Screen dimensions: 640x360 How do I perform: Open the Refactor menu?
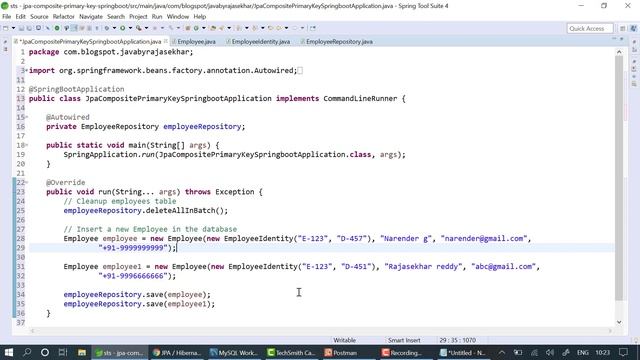64,17
